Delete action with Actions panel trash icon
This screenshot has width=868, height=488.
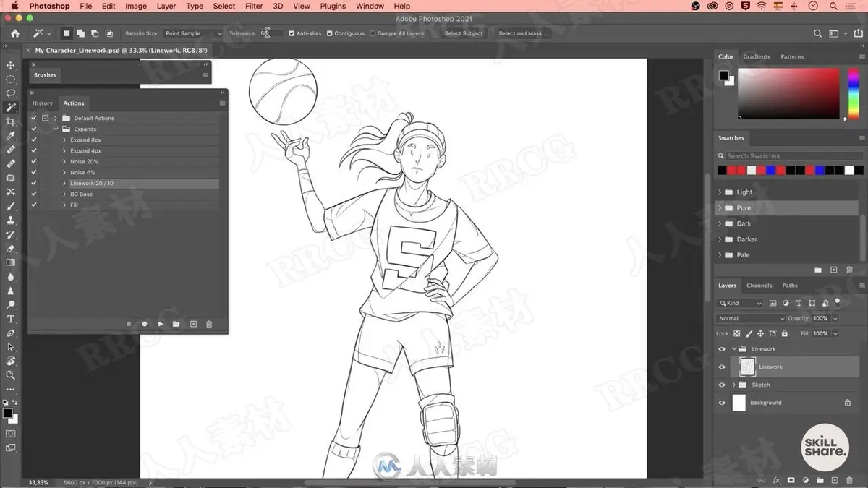point(209,324)
